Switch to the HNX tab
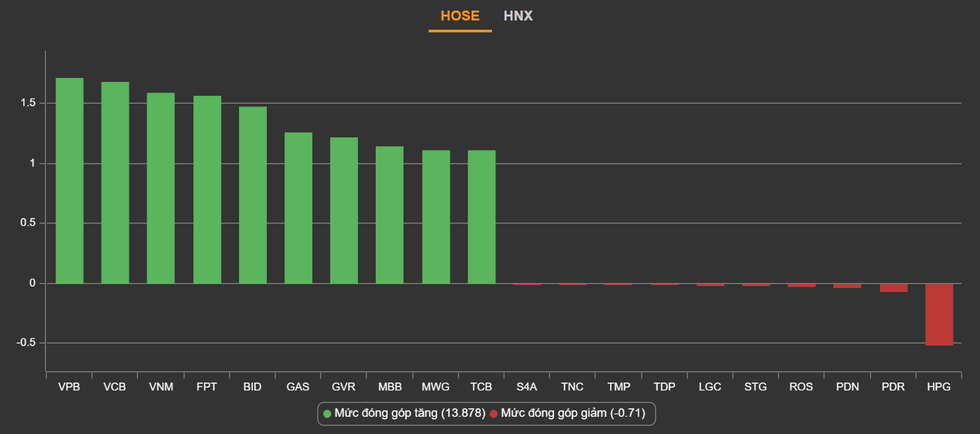980x434 pixels. point(518,16)
